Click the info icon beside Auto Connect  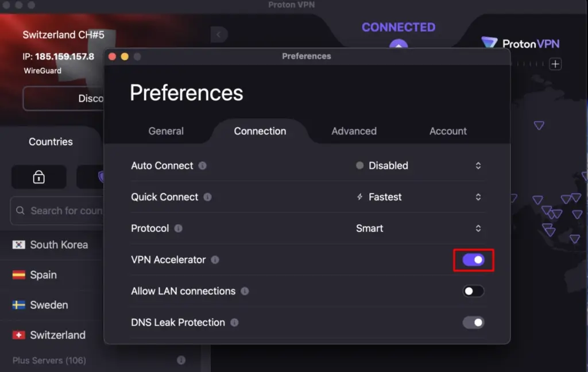pos(203,165)
